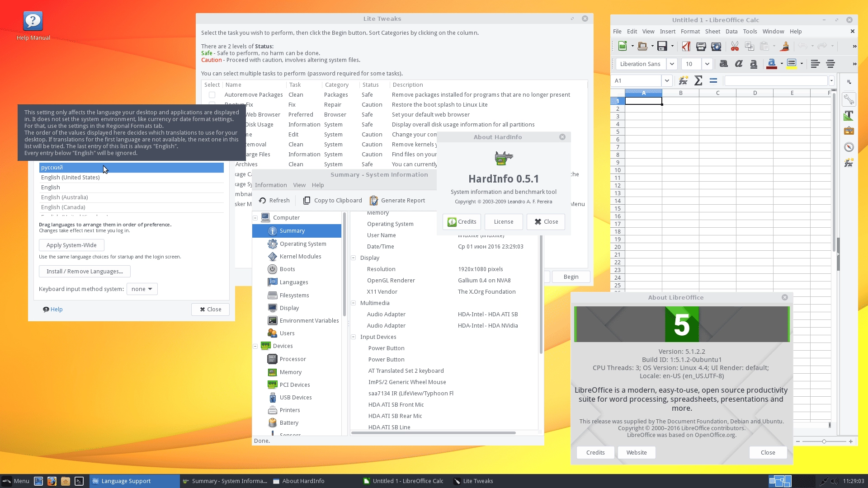Image resolution: width=868 pixels, height=488 pixels.
Task: Open the Information menu in System Information
Action: 271,185
